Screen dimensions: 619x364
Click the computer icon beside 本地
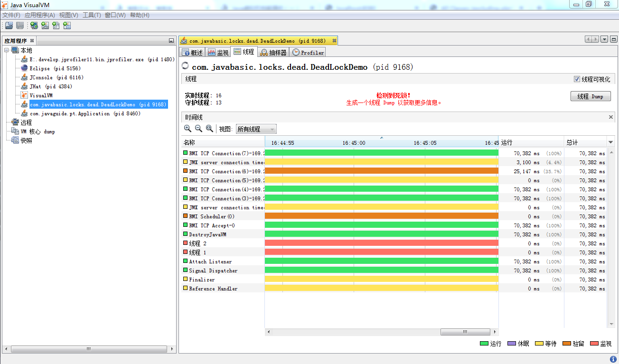(x=15, y=50)
